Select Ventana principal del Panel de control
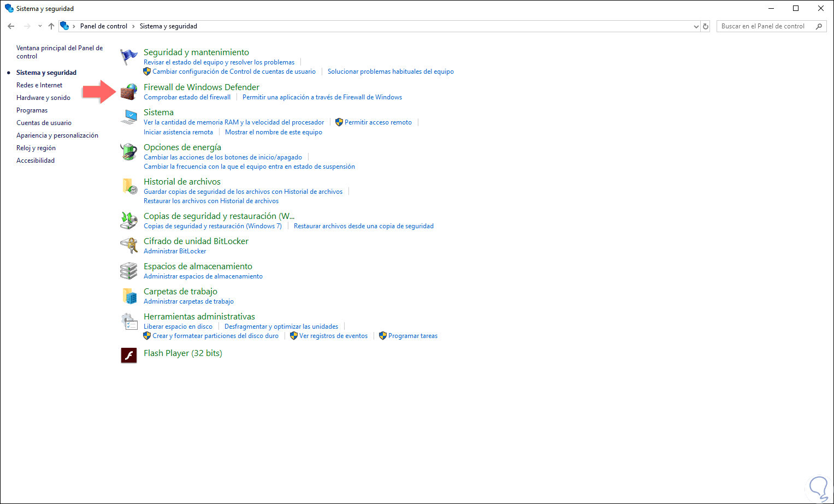Screen dimensions: 834x504 tap(60, 52)
